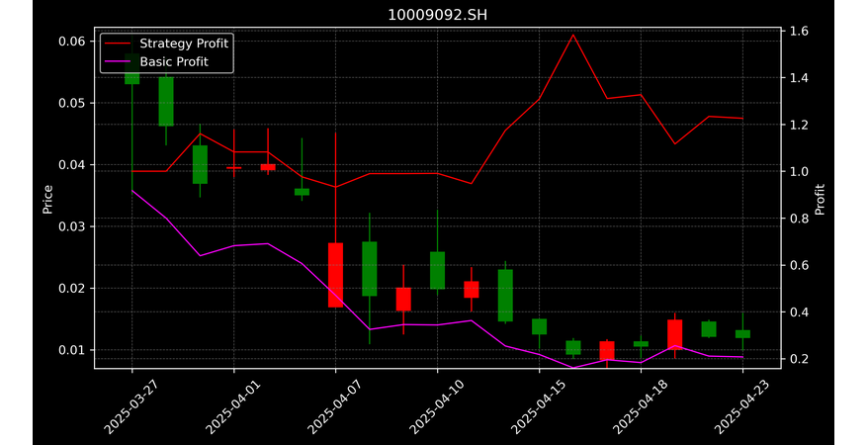Image resolution: width=868 pixels, height=445 pixels.
Task: Click the 1.2 profit tick label
Action: tap(799, 125)
